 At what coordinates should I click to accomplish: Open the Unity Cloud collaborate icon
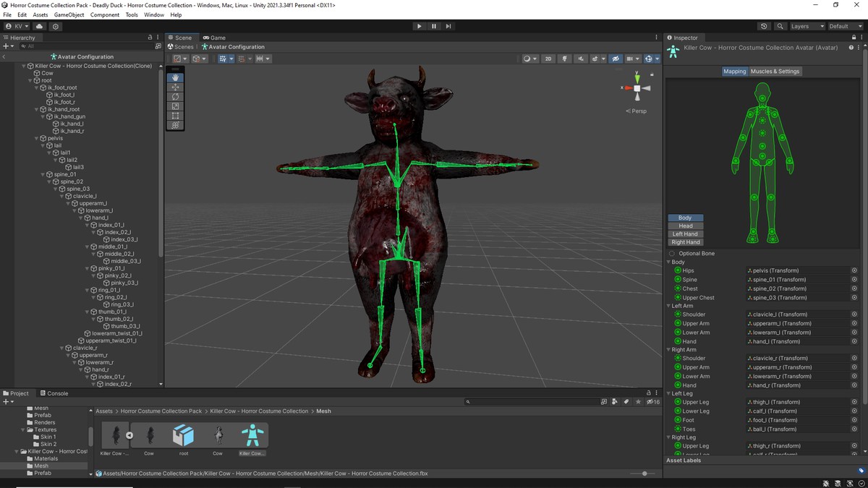(x=38, y=26)
